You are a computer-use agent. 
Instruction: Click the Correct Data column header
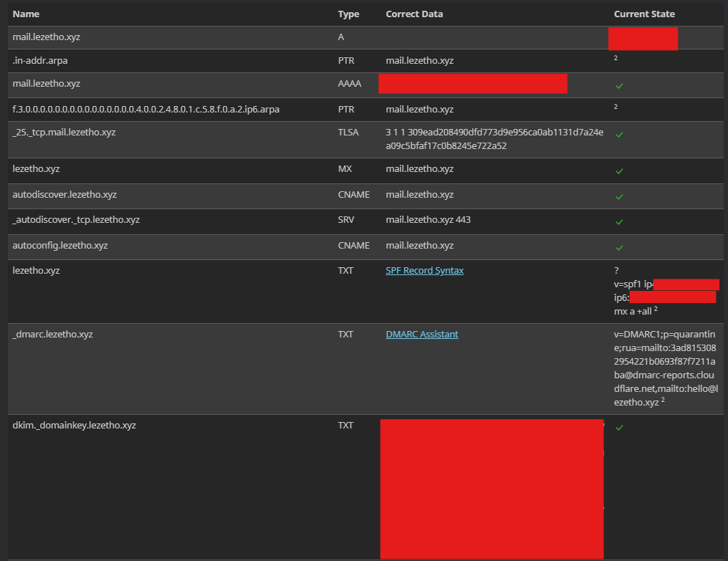(414, 14)
